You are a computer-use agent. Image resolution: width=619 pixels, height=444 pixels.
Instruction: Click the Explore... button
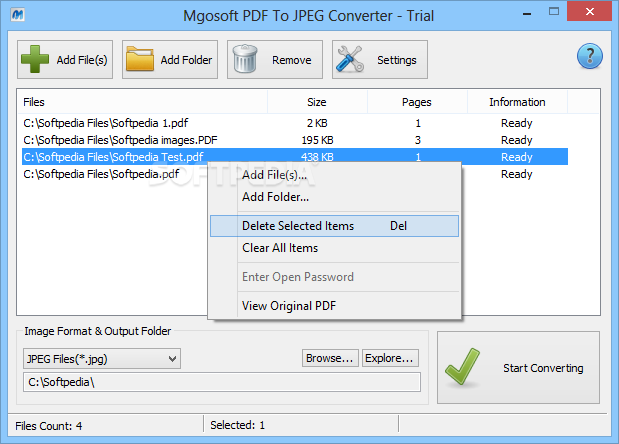coord(390,358)
